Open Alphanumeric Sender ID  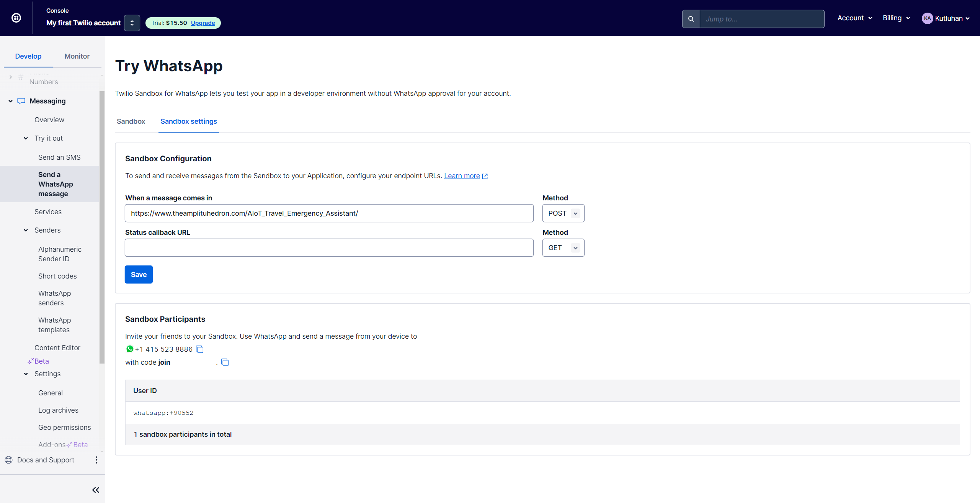[60, 254]
